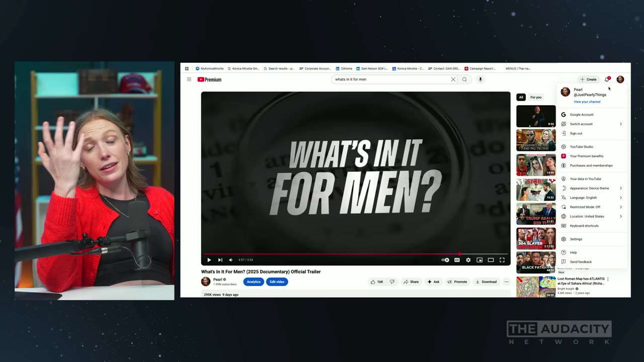Image resolution: width=644 pixels, height=362 pixels.
Task: Toggle closed captions on the player
Action: click(457, 260)
